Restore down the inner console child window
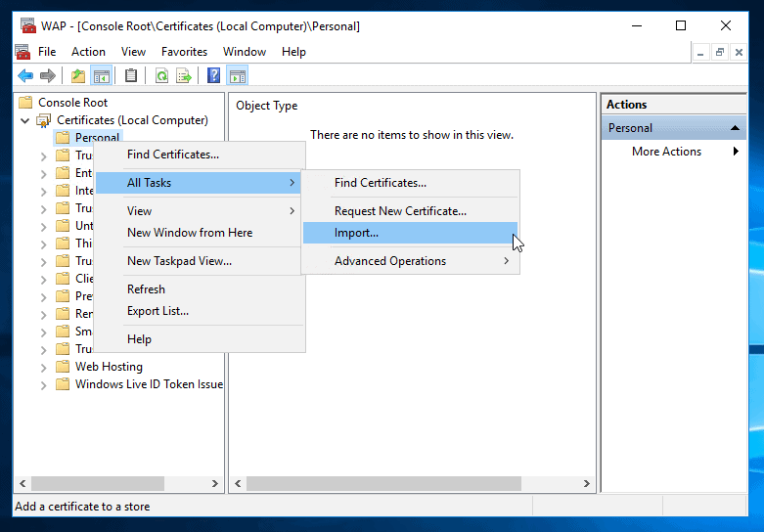This screenshot has width=764, height=532. click(719, 52)
